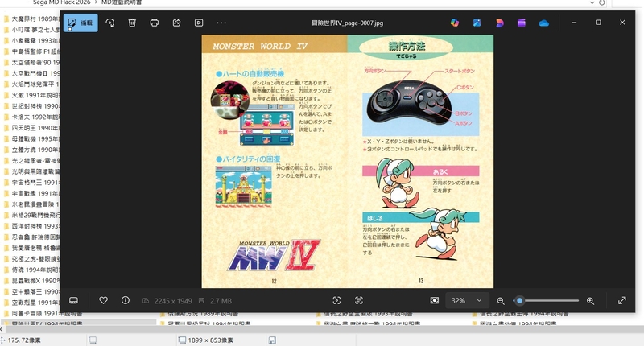Refresh the Explorer folder with refresh icon
The width and height of the screenshot is (644, 346).
[601, 2]
